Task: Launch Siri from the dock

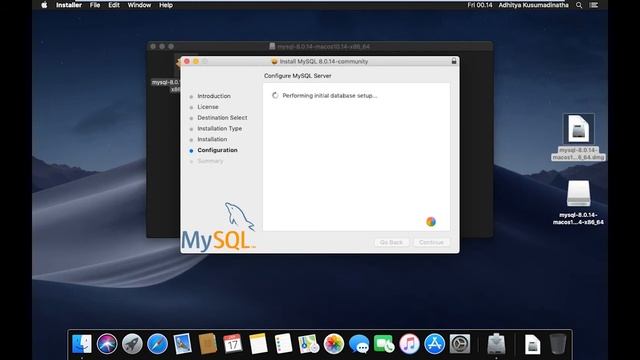Action: [107, 344]
